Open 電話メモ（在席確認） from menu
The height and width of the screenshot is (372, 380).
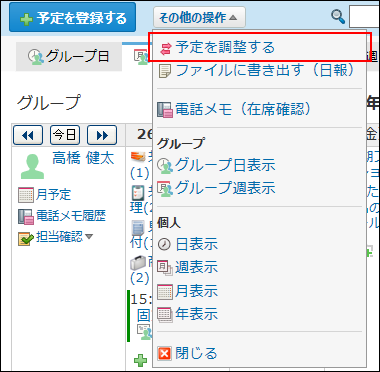[235, 109]
